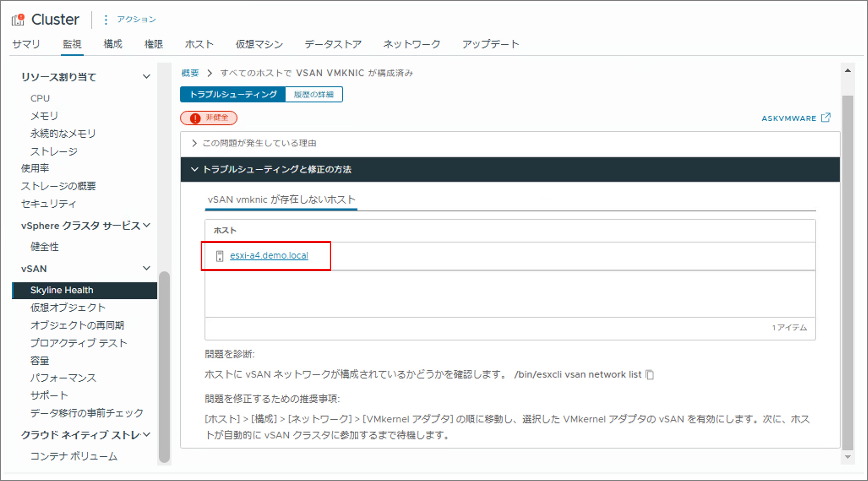Open the ネットワーク tab
This screenshot has height=481, width=868.
(x=412, y=44)
